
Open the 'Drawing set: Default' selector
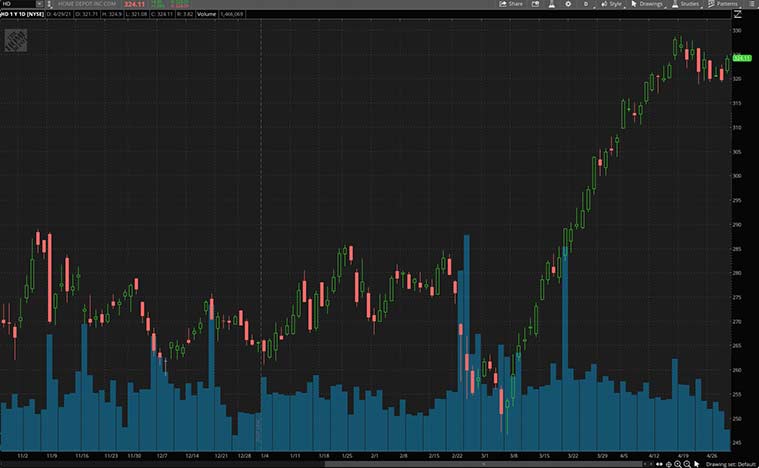(x=731, y=465)
